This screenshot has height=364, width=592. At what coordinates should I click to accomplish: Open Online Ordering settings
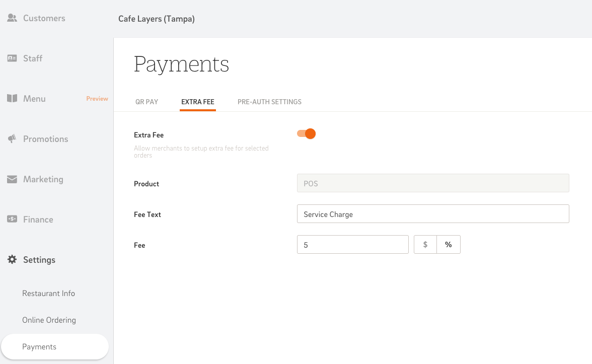tap(49, 320)
